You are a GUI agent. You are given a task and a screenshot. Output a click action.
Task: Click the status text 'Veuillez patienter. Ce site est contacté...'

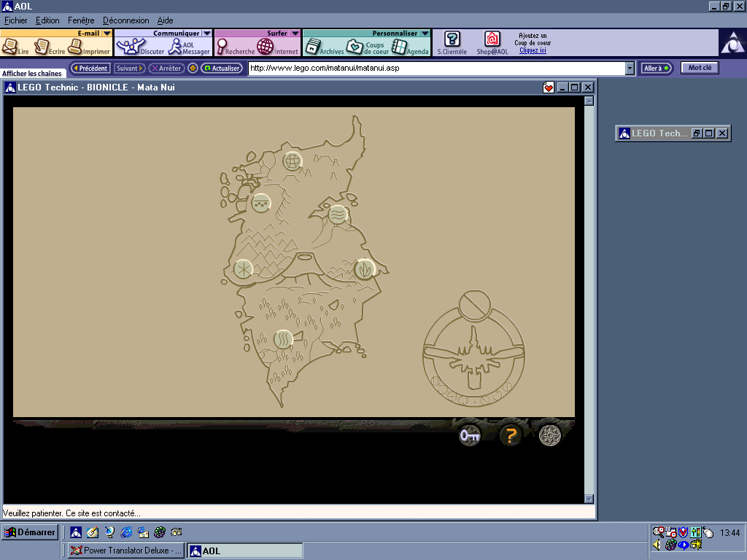(x=71, y=513)
